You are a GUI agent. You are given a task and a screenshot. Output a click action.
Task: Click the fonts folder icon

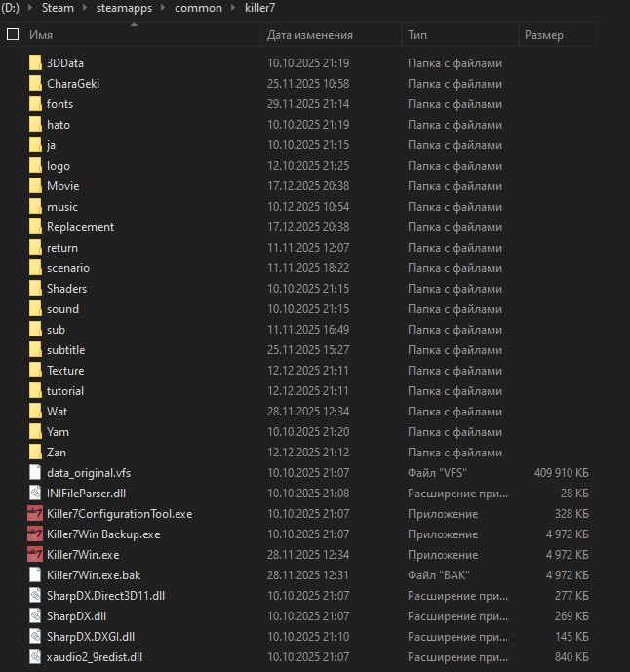[x=35, y=104]
